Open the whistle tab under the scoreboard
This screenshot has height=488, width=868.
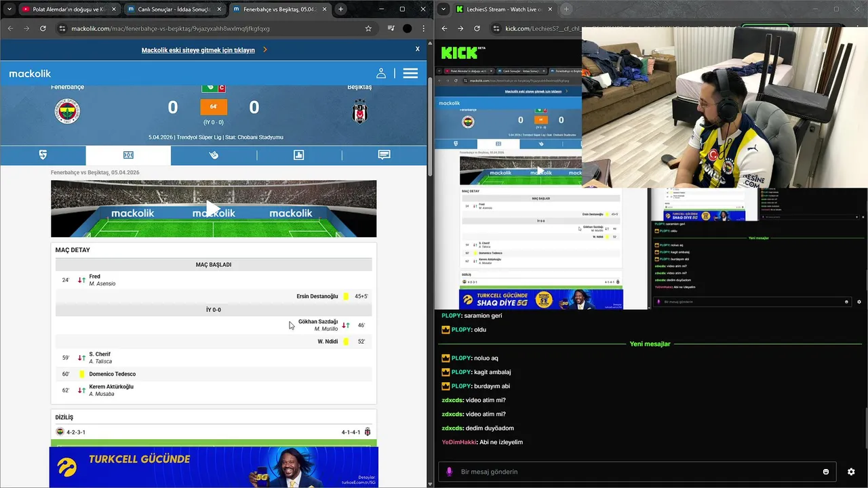[214, 155]
